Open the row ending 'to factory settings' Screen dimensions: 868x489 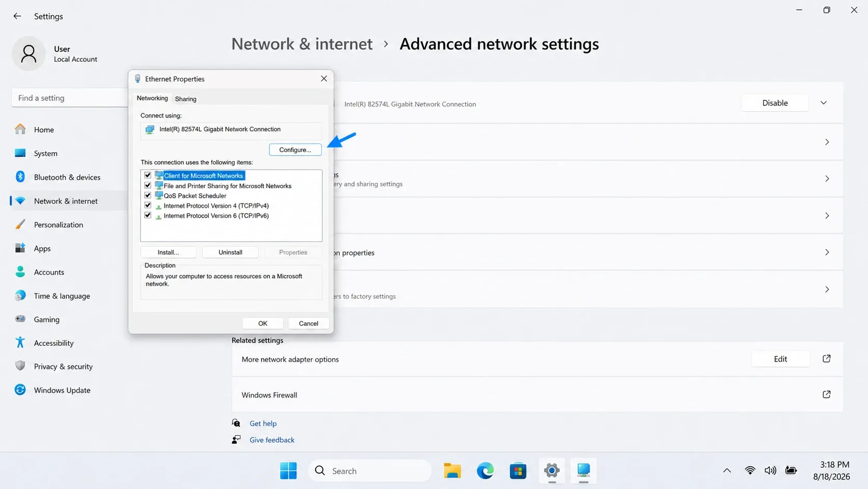tap(588, 289)
